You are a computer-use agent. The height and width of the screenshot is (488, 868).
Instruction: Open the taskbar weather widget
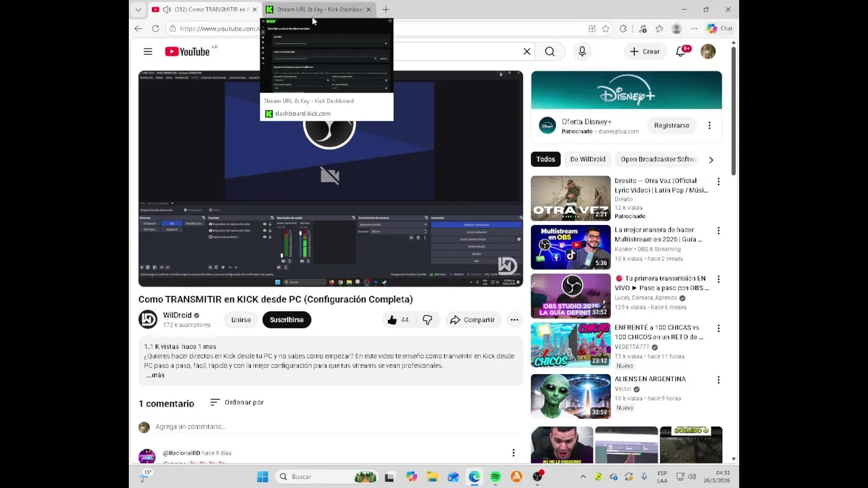pyautogui.click(x=145, y=476)
